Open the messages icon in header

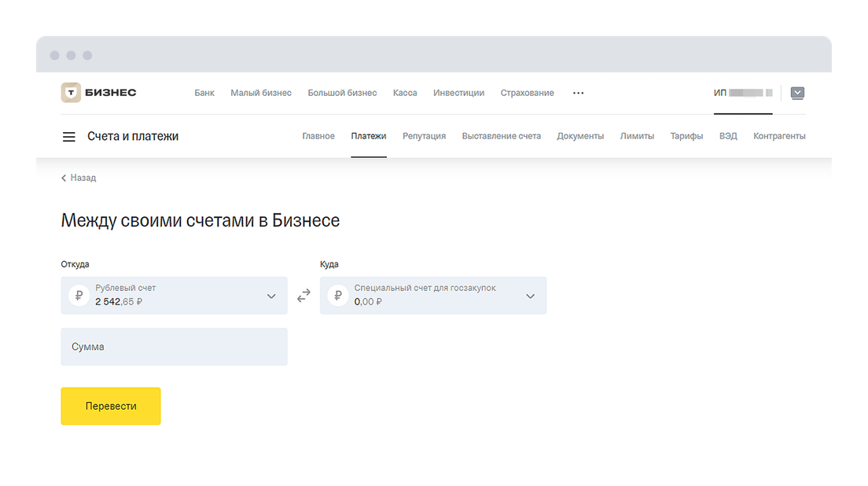click(797, 93)
